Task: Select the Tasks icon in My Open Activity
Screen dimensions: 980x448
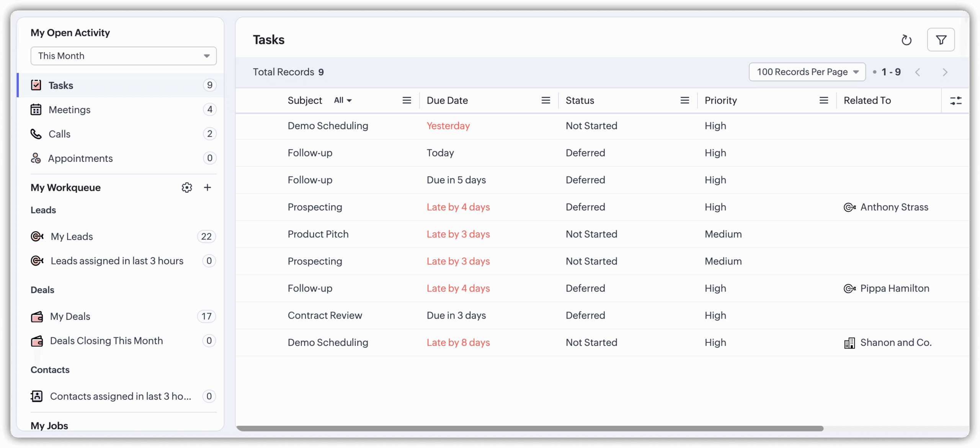Action: (x=36, y=85)
